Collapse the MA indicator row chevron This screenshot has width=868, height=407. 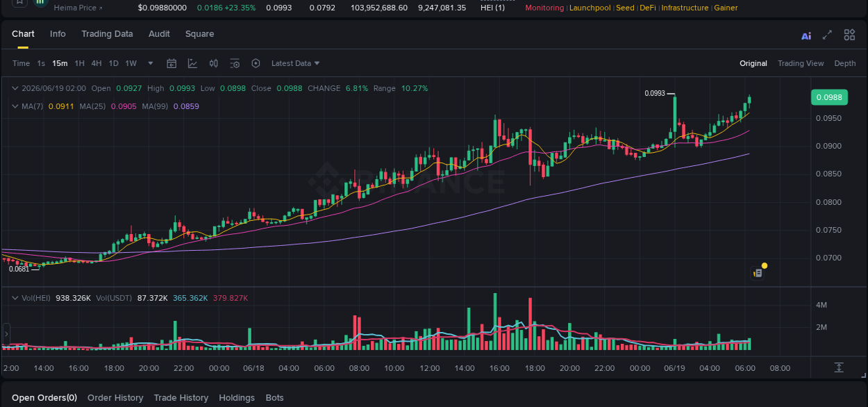(15, 106)
